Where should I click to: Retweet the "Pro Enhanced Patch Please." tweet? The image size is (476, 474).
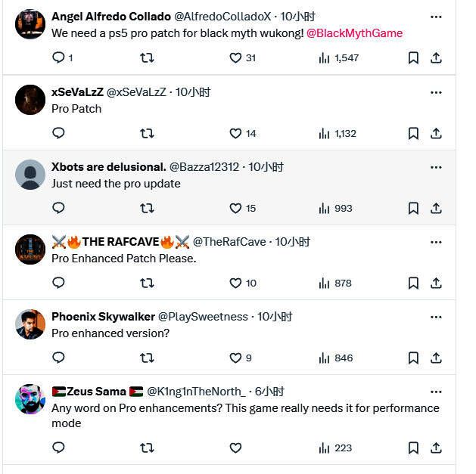[x=147, y=283]
